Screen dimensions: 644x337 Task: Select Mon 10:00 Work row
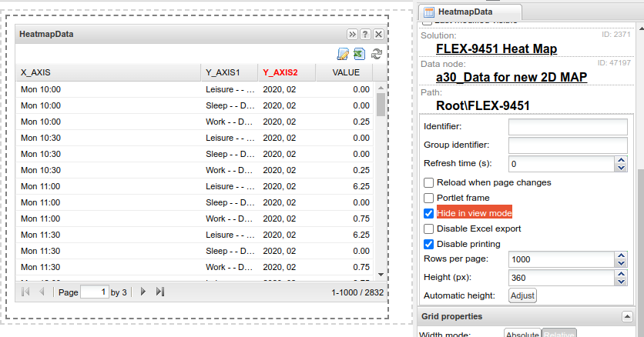[194, 122]
